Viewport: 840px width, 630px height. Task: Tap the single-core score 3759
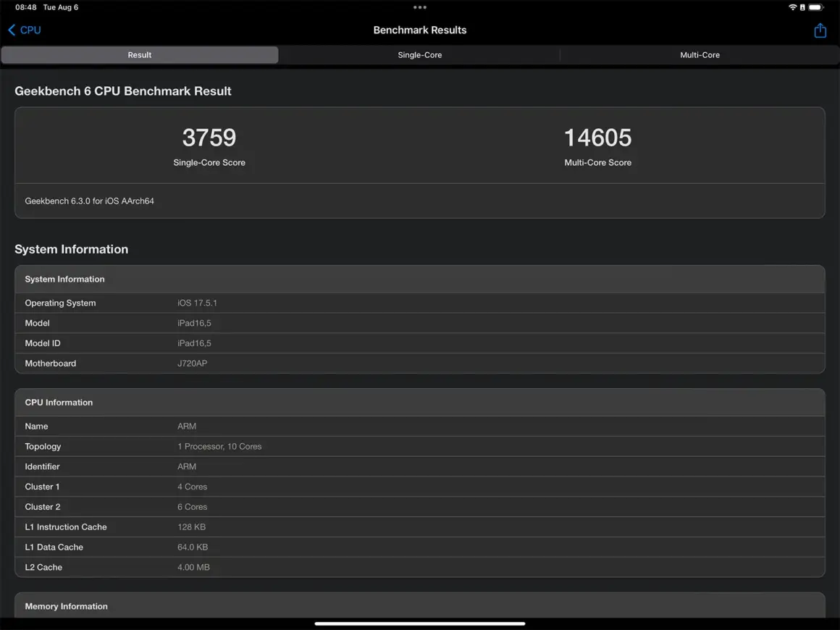click(209, 138)
